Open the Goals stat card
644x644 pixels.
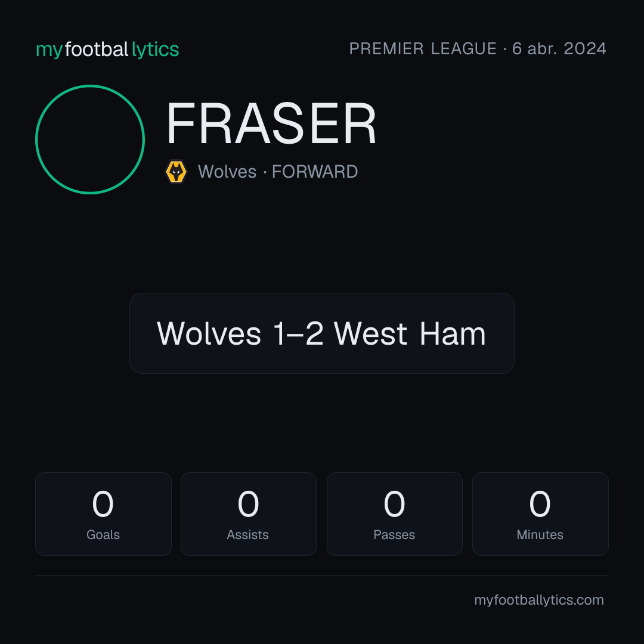coord(104,514)
